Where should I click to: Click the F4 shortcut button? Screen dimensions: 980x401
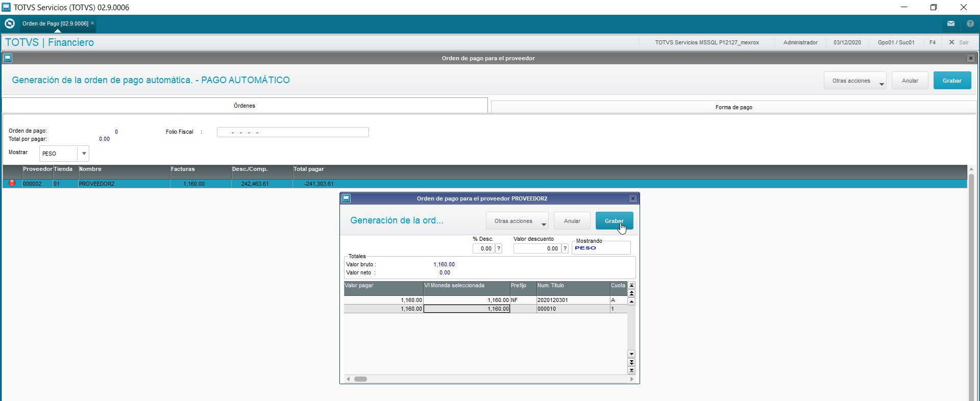coord(933,42)
